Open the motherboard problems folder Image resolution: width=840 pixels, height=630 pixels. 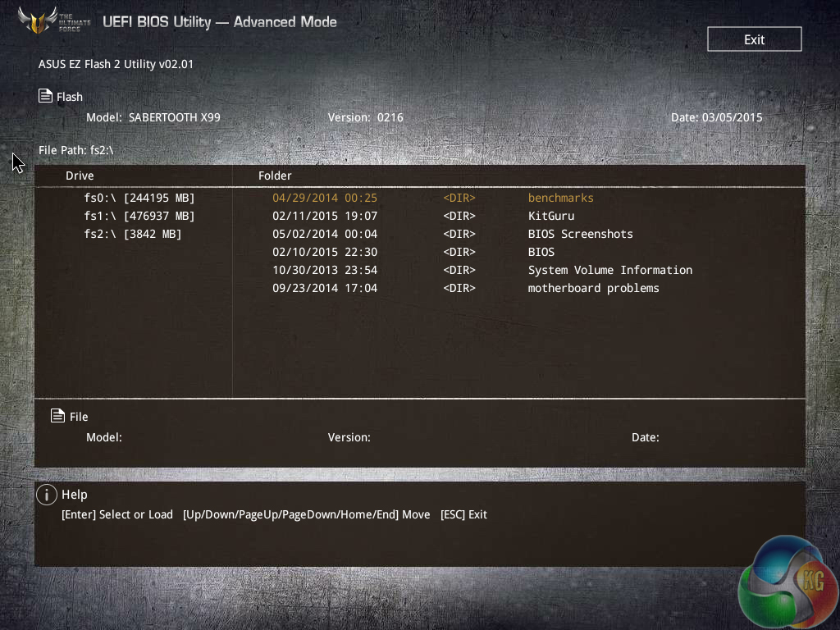593,288
